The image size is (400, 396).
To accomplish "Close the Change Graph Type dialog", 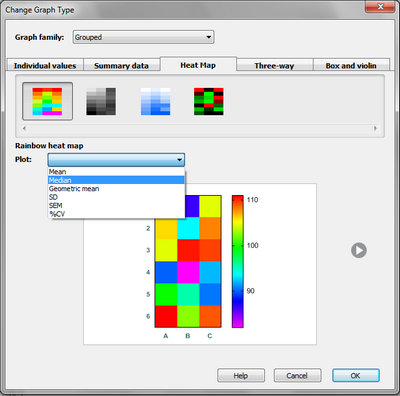I will [x=380, y=7].
